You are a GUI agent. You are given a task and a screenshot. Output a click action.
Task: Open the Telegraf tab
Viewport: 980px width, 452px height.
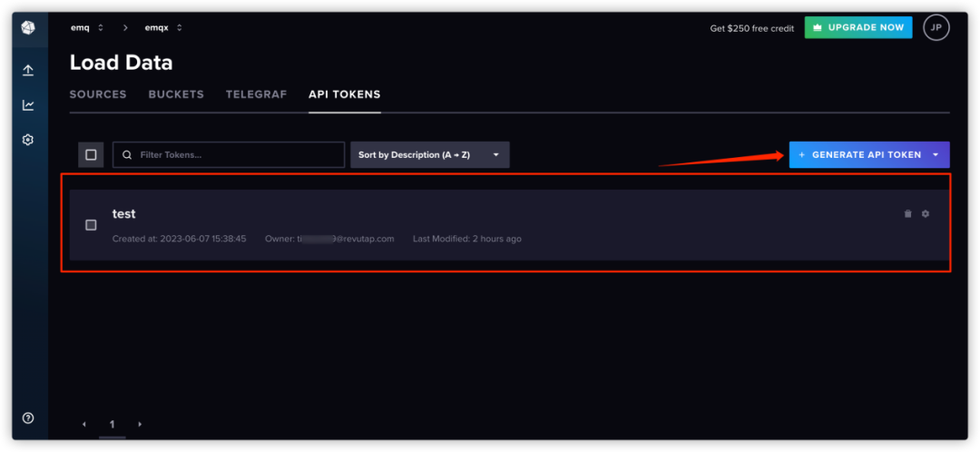(256, 94)
